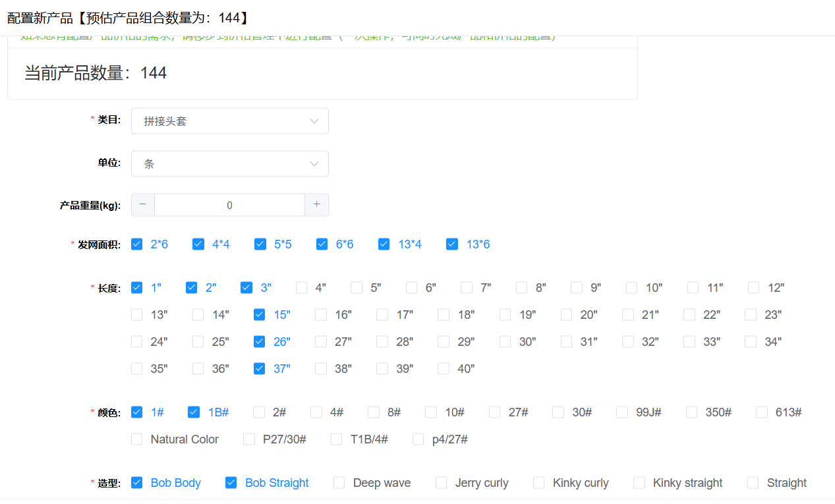Click the minus button for product weight

coord(143,205)
